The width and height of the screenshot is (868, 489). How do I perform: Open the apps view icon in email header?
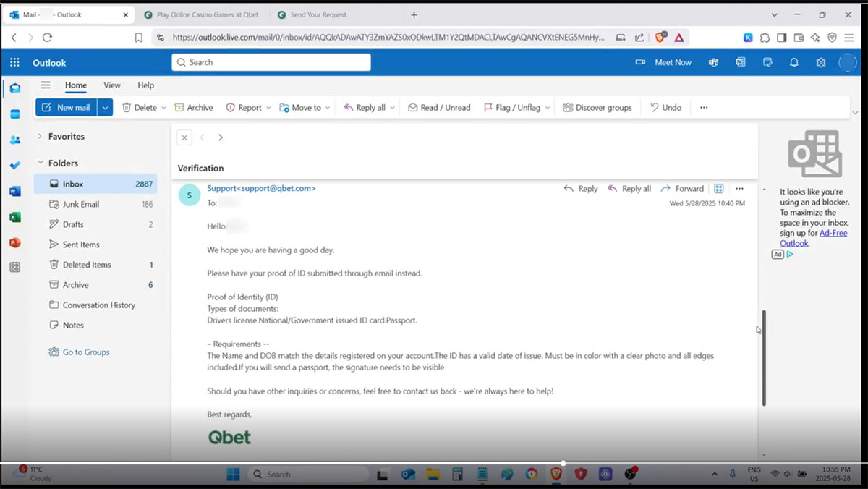click(719, 189)
